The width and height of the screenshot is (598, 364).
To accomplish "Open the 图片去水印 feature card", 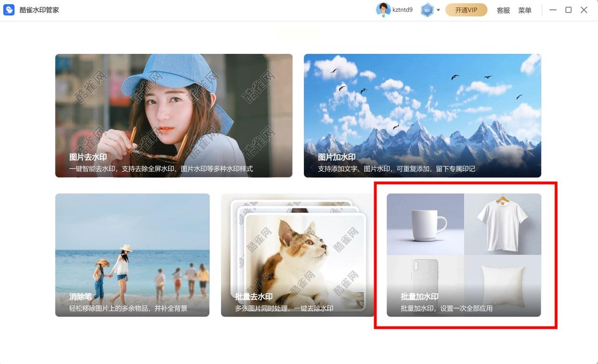I will [x=174, y=116].
